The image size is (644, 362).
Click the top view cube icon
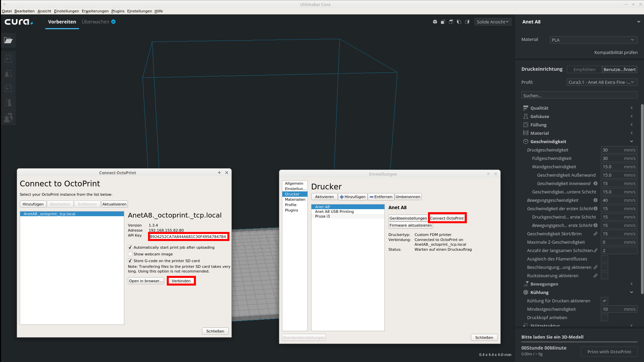click(451, 22)
